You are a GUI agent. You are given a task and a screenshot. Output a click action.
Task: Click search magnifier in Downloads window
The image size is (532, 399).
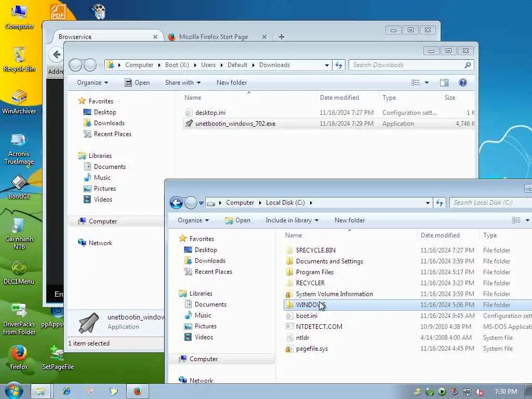click(x=468, y=65)
